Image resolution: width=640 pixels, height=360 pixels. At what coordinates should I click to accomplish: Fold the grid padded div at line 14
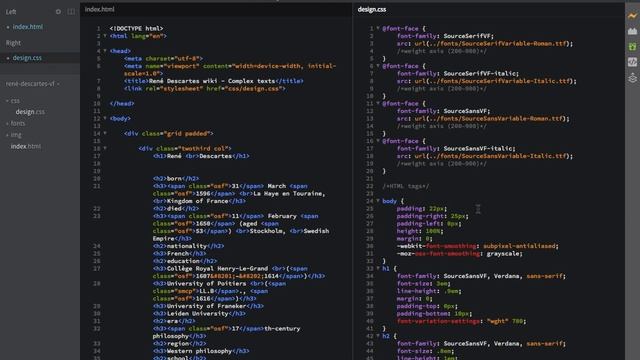click(105, 133)
